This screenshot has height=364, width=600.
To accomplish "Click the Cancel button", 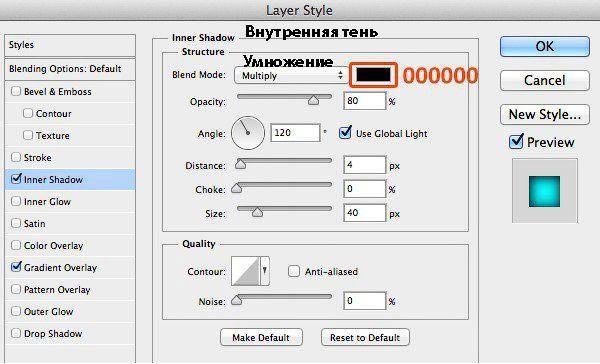I will coord(545,80).
